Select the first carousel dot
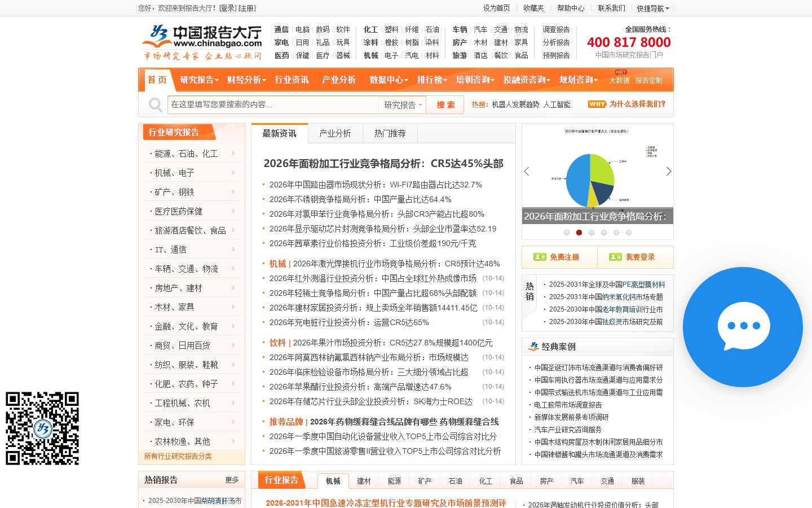 [567, 233]
